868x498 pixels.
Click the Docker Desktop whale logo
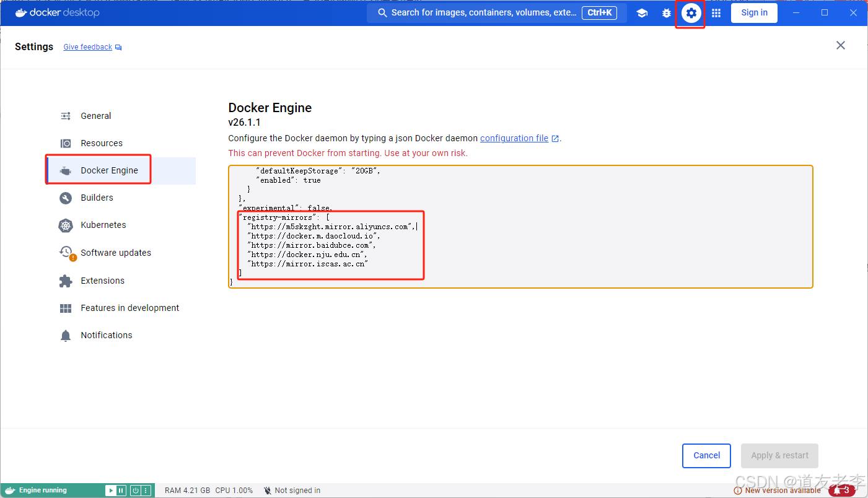click(x=21, y=12)
